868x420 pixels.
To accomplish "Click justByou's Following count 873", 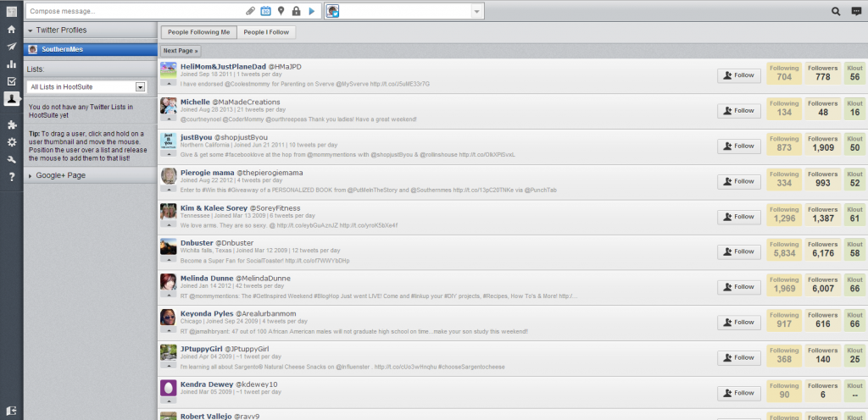I will click(784, 146).
